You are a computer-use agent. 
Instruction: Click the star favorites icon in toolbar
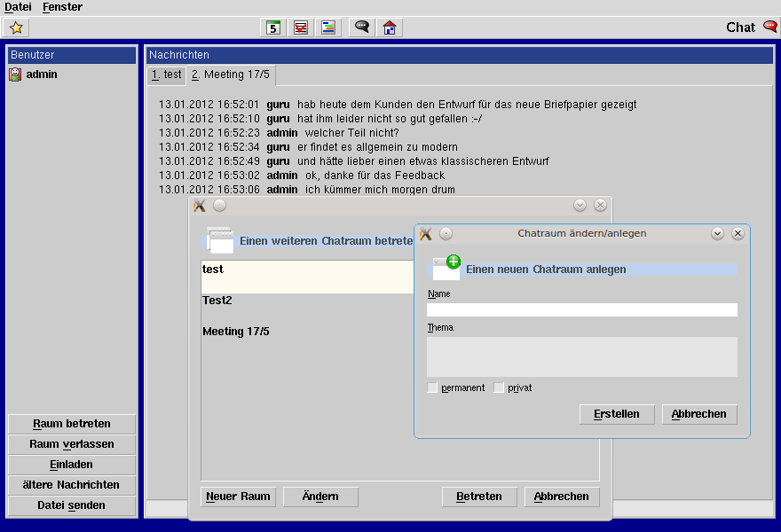tap(16, 27)
